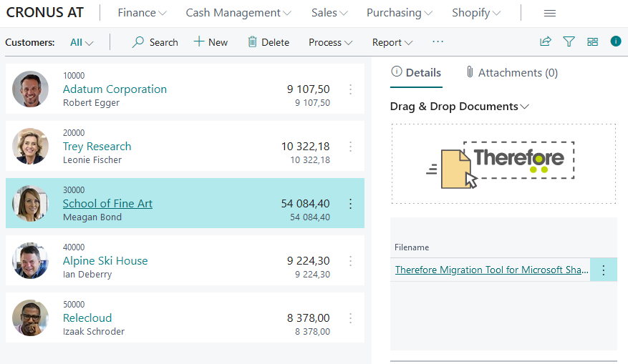
Task: Show more actions with ellipsis button
Action: (438, 42)
